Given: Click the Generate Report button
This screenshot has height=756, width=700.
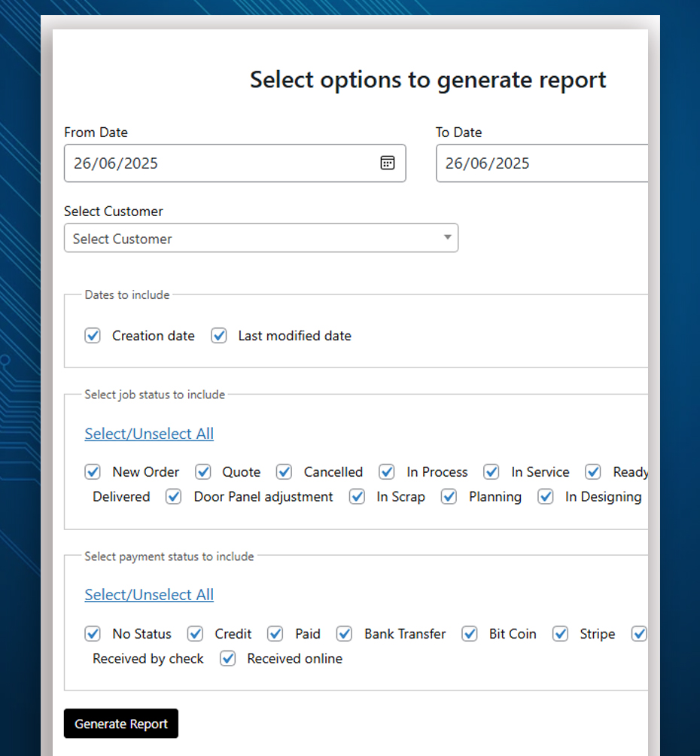Looking at the screenshot, I should click(x=121, y=723).
